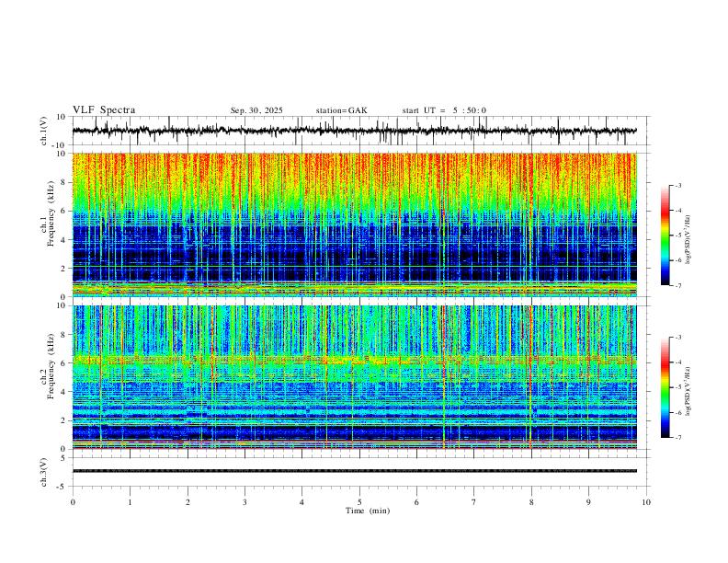Screen dimensions: 728x563
Task: Click the '-7' label on ch.1 colorbar
Action: click(677, 286)
